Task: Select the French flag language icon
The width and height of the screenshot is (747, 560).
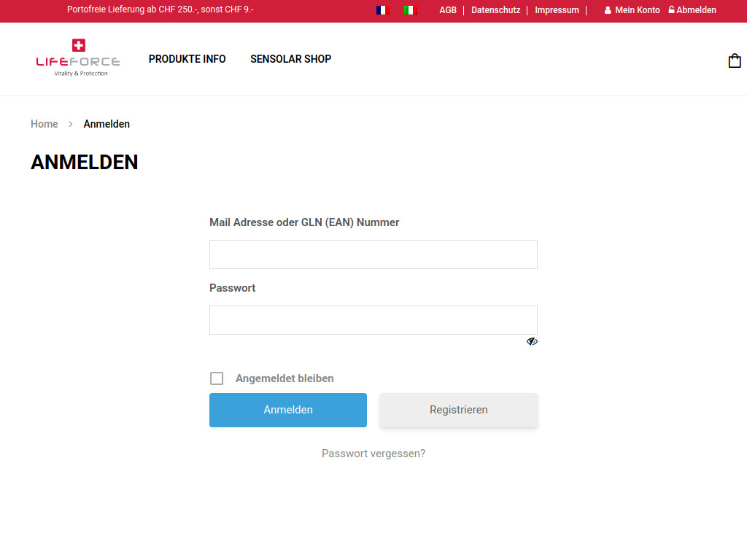Action: coord(382,10)
